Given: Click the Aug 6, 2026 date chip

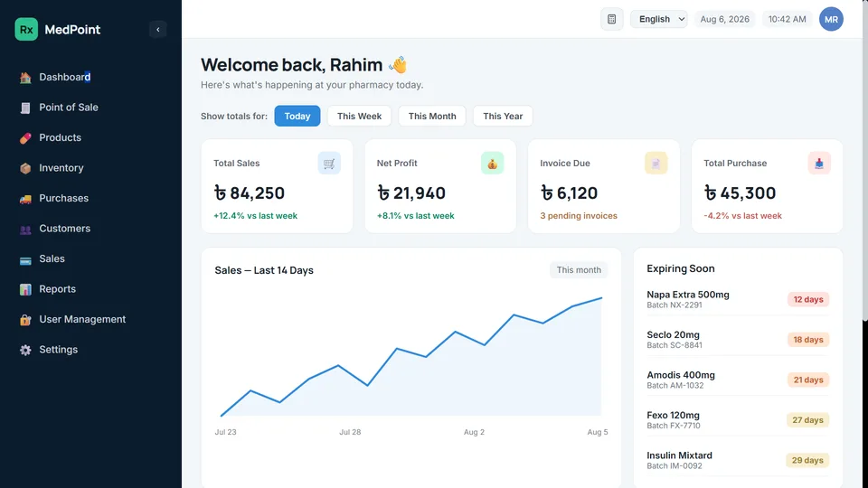Looking at the screenshot, I should [724, 19].
